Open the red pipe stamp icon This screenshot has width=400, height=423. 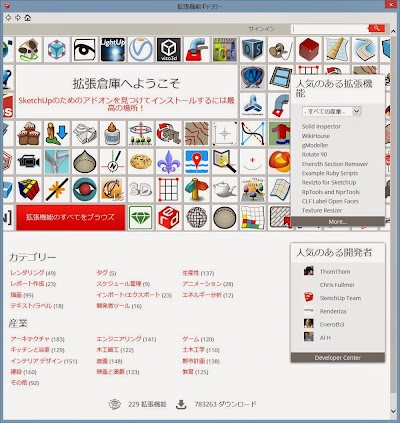pos(197,49)
